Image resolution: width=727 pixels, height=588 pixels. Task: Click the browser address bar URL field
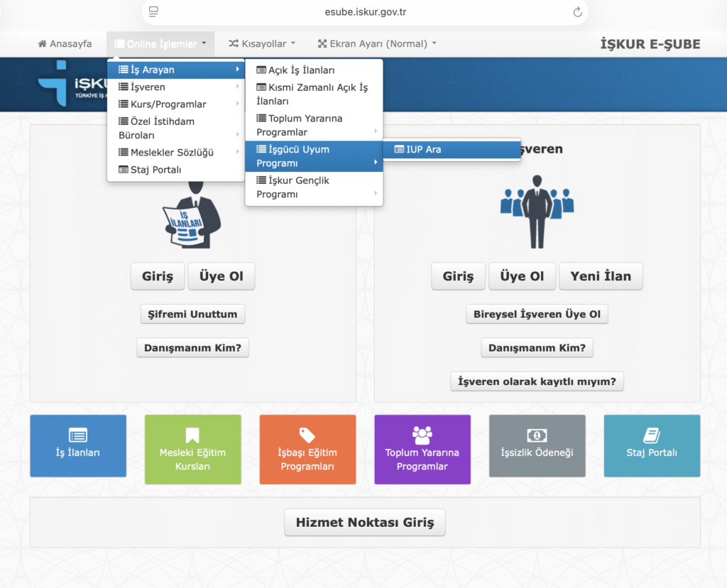(x=365, y=12)
